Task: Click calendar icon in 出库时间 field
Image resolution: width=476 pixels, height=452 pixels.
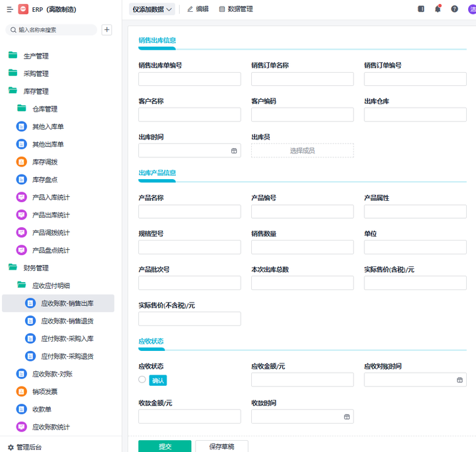Action: [234, 151]
